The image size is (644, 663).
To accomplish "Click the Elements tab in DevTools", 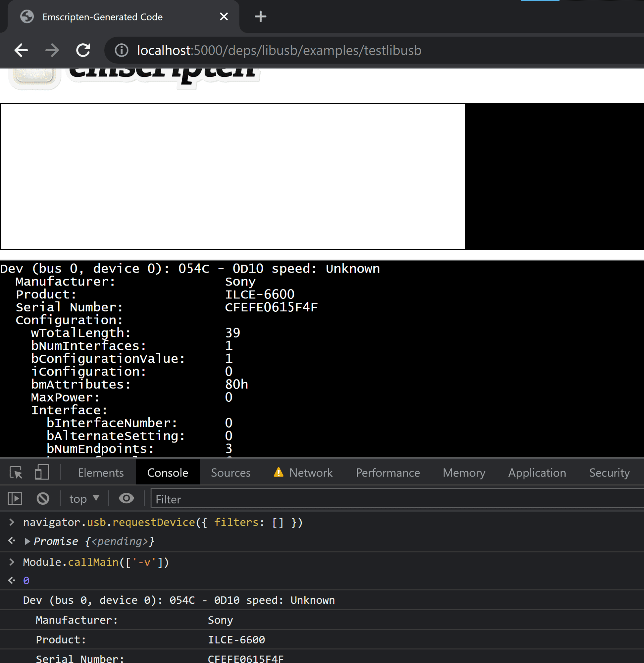I will (101, 472).
